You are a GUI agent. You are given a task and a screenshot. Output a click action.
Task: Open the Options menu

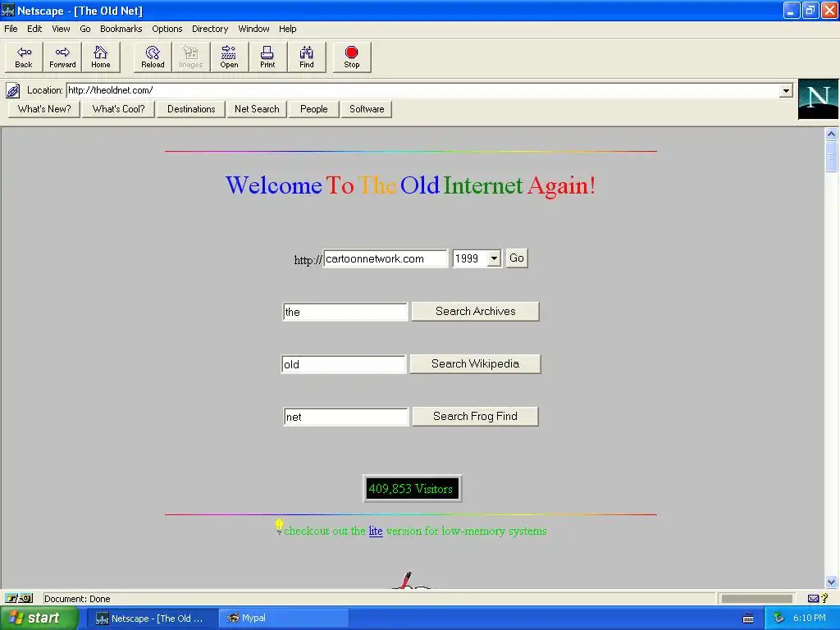pos(167,29)
